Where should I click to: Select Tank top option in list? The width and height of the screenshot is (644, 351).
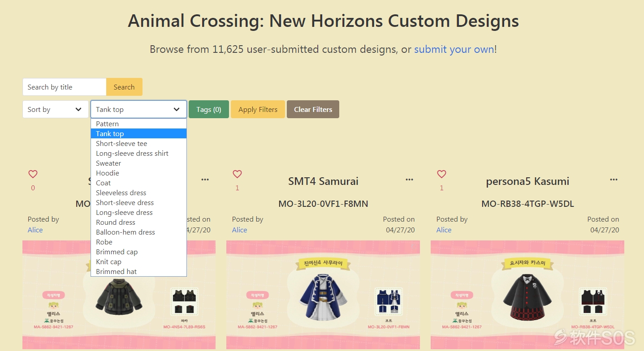click(138, 133)
